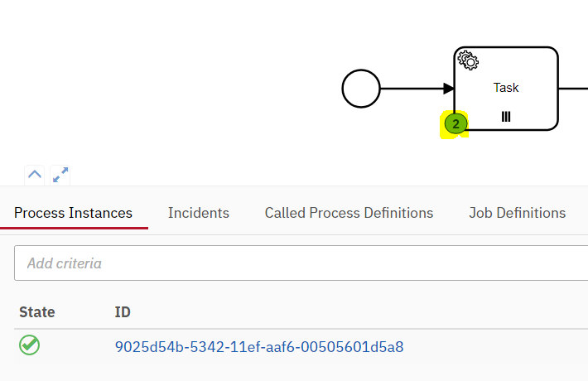Select the sequence flow line between start and Task
The image size is (588, 381).
point(412,89)
